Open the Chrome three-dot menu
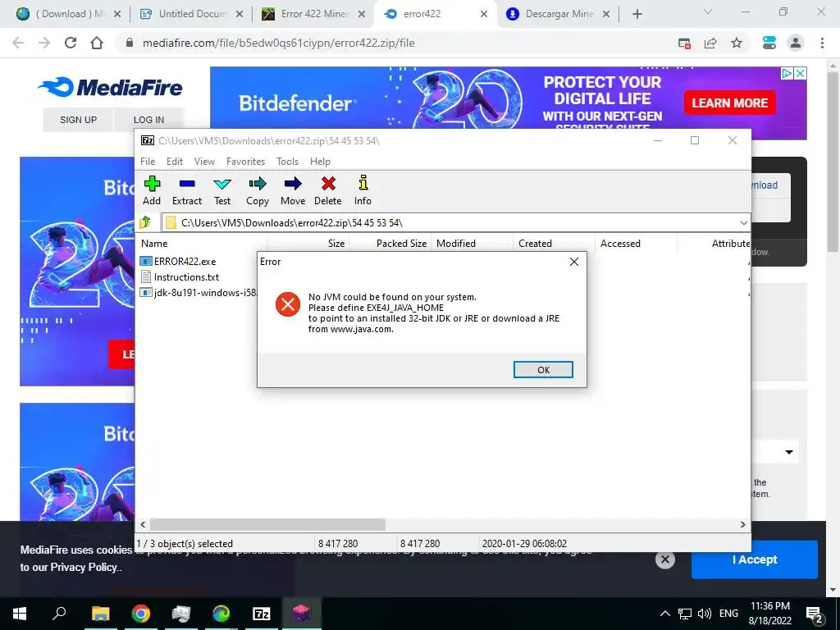The height and width of the screenshot is (630, 840). point(822,43)
